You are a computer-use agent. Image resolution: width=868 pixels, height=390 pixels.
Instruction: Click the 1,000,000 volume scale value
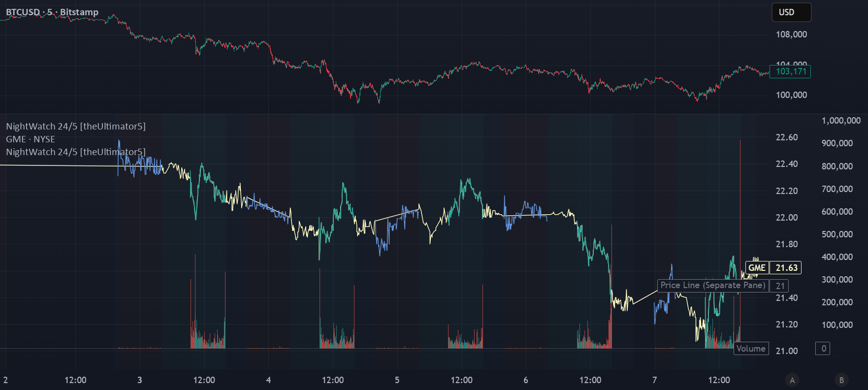pos(841,121)
